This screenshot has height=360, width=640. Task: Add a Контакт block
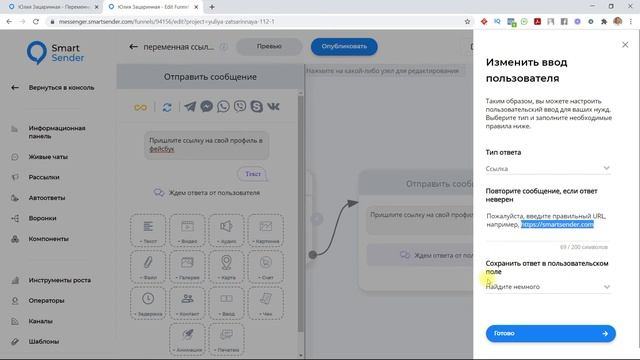click(187, 303)
